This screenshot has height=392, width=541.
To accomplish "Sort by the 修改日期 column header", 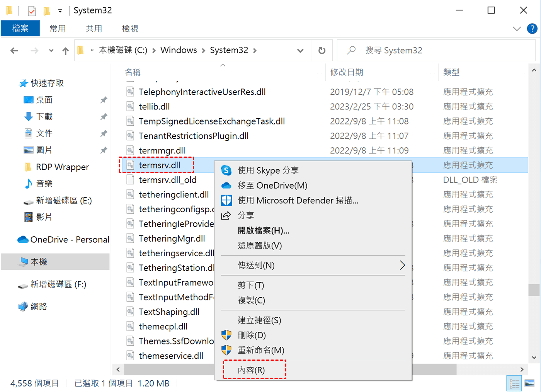I will [347, 72].
